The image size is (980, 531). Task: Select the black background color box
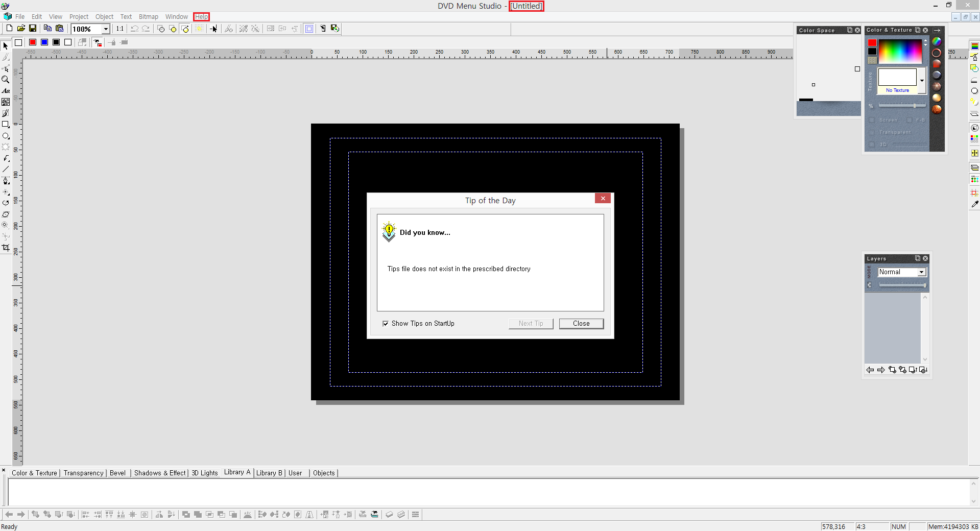point(872,51)
